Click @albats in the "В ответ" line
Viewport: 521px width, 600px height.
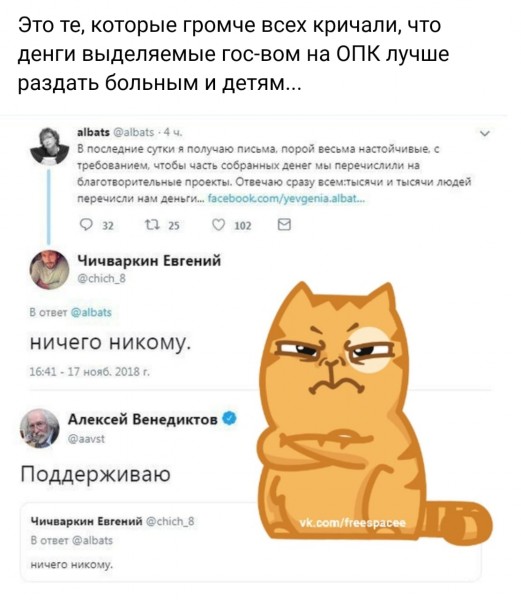91,312
